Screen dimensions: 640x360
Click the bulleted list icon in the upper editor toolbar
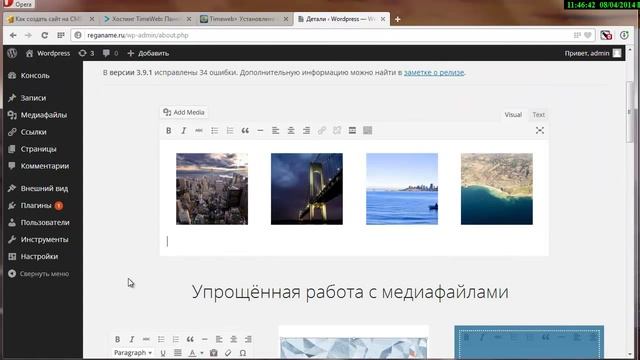point(214,131)
